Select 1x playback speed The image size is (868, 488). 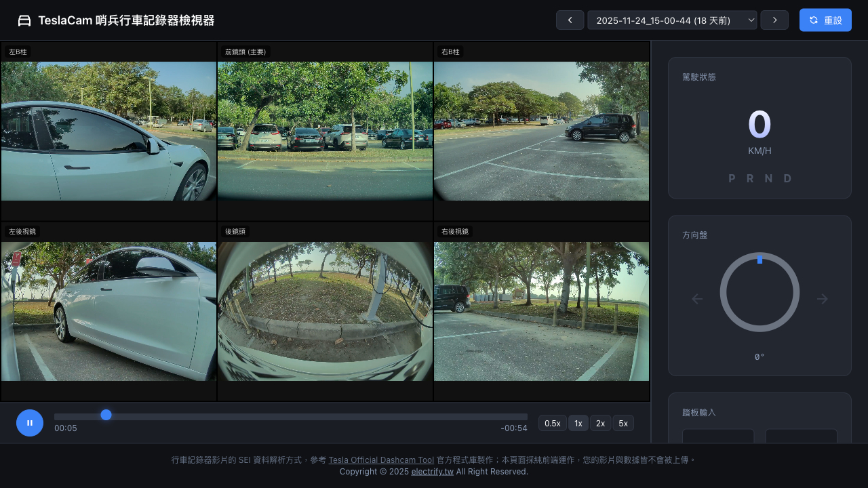click(x=578, y=423)
